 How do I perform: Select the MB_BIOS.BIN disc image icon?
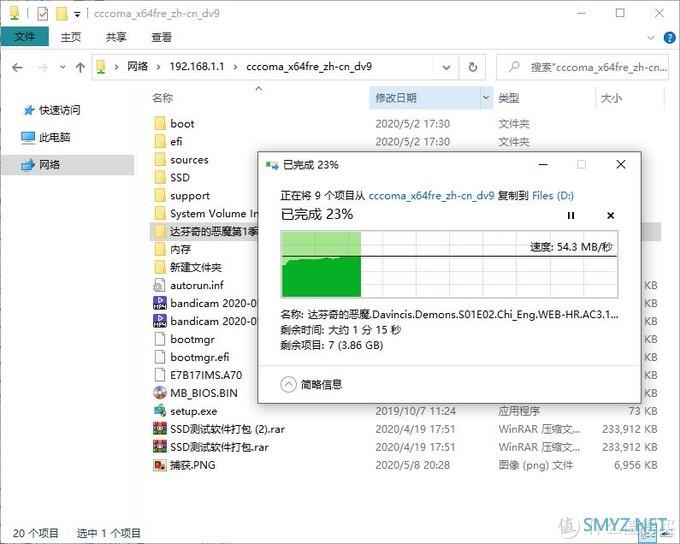[x=160, y=393]
